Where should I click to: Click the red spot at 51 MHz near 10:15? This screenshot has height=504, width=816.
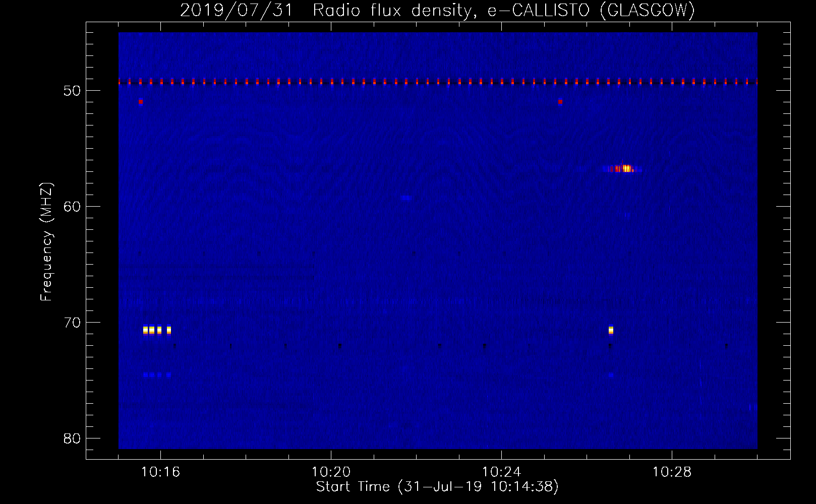141,102
